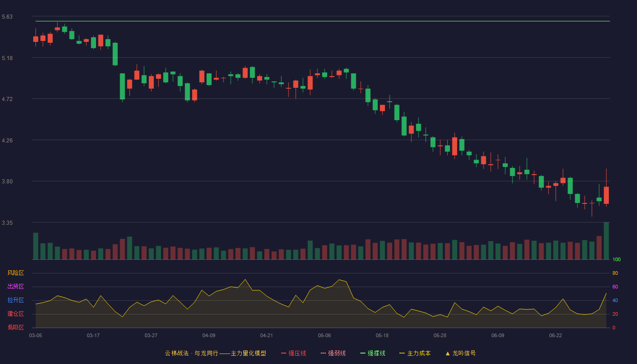This screenshot has height=364, width=637.
Task: Click the 05-18 date label
Action: (x=382, y=335)
